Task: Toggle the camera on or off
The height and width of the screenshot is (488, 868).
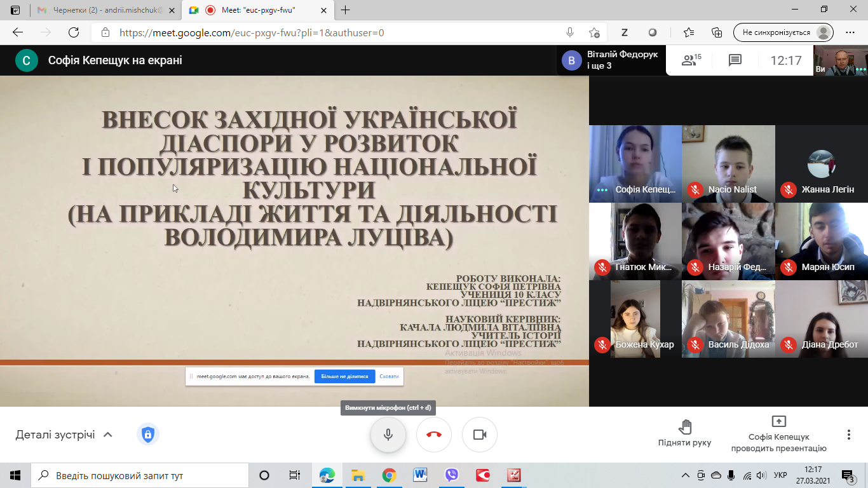Action: click(x=480, y=435)
